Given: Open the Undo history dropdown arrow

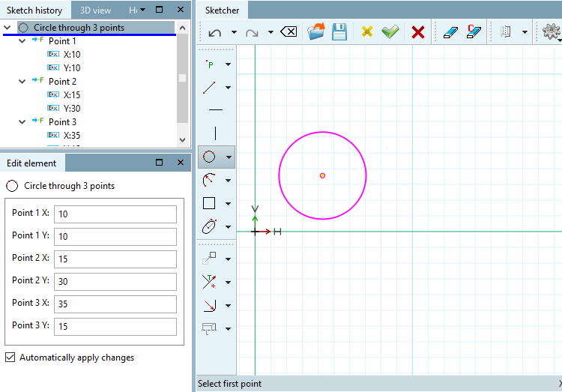Looking at the screenshot, I should click(x=234, y=32).
